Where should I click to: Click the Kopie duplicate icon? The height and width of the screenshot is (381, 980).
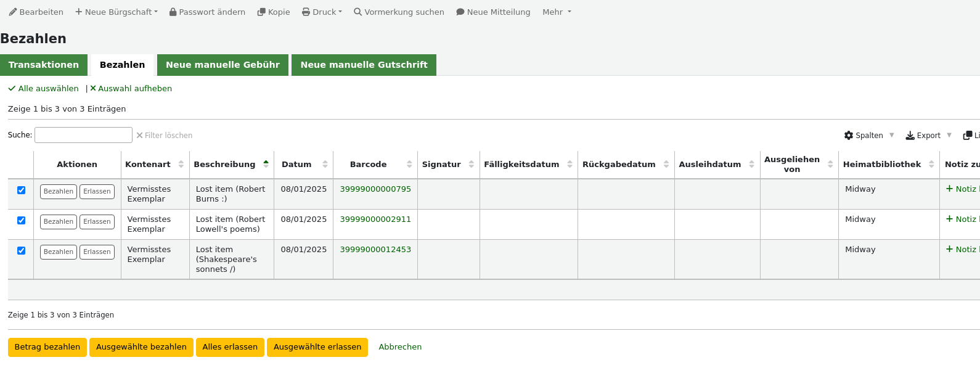[261, 12]
